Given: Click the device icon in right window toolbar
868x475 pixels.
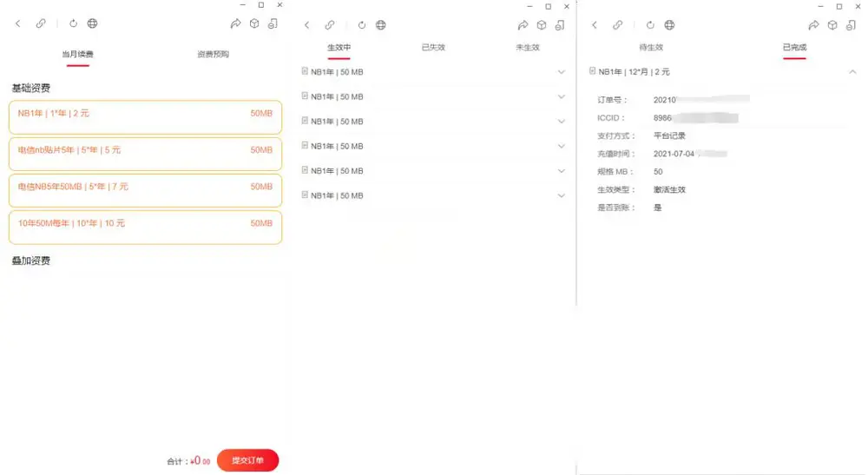Looking at the screenshot, I should point(852,25).
